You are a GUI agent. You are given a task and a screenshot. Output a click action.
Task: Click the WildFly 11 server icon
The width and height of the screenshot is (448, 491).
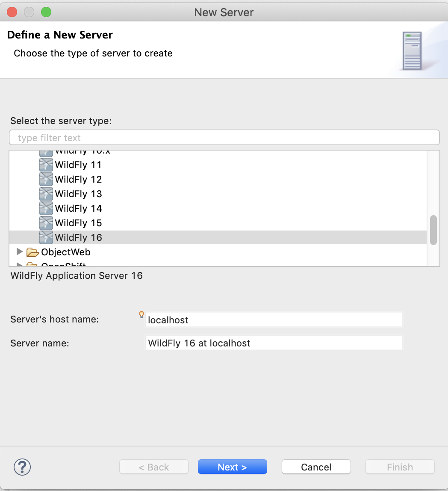(46, 165)
